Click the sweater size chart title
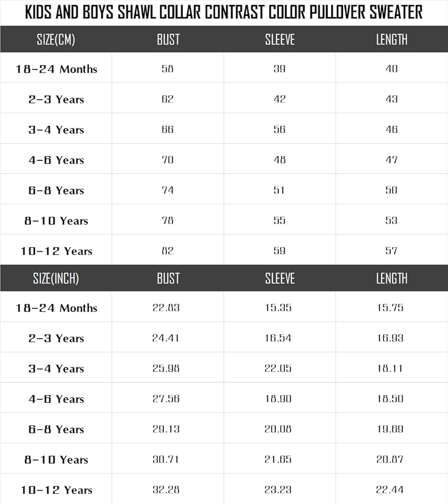 point(224,12)
